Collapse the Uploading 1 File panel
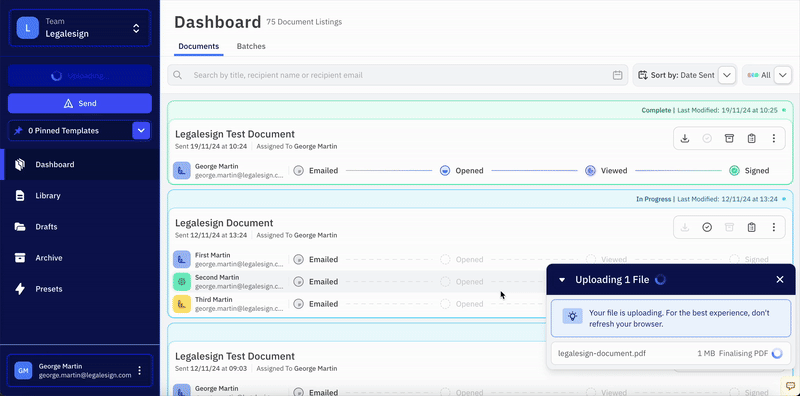Screen dimensions: 800x396 tap(562, 280)
